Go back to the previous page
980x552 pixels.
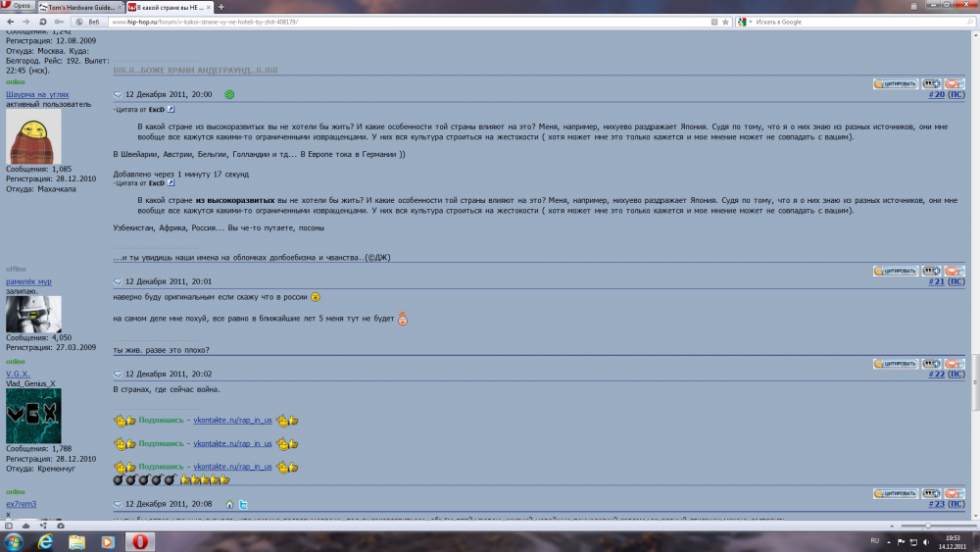11,22
